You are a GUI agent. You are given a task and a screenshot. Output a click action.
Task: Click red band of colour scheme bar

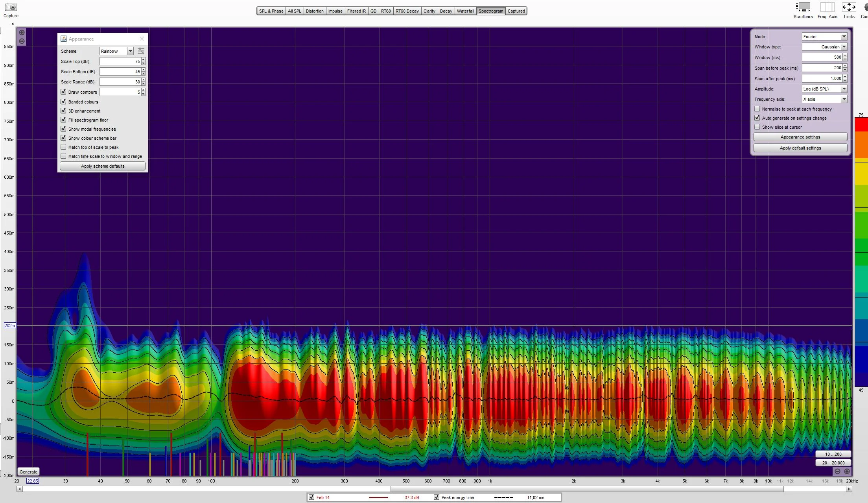click(x=861, y=124)
